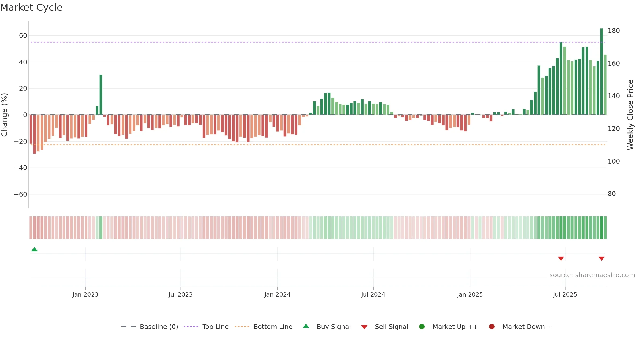The height and width of the screenshot is (362, 644).
Task: Click the purple dotted Top Line
Action: click(x=318, y=42)
